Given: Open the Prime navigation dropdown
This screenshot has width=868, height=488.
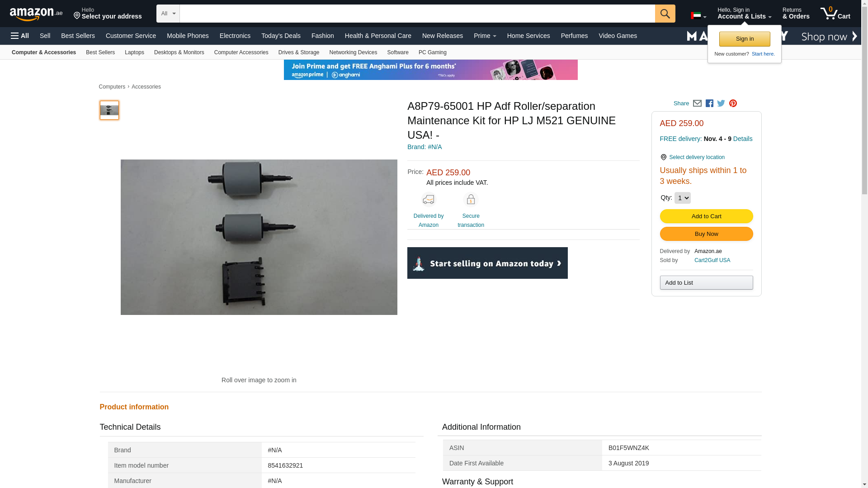Looking at the screenshot, I should 485,36.
